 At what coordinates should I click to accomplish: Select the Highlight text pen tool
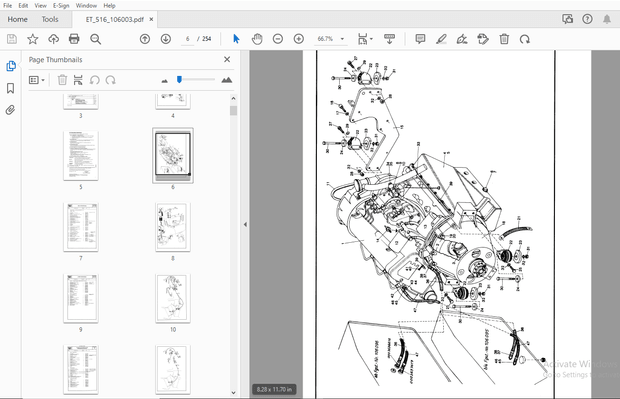441,39
